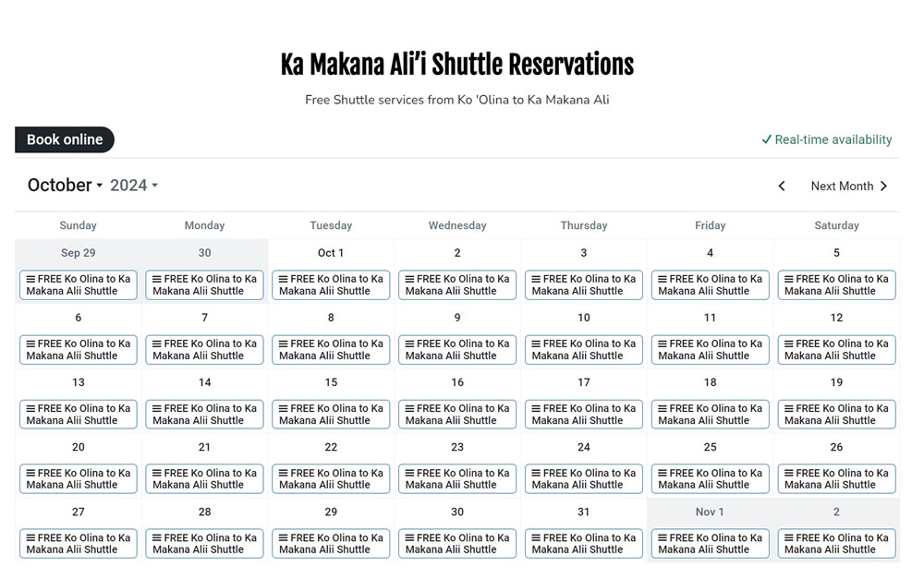The width and height of the screenshot is (924, 579).
Task: Click the list icon on Sep 29 shuttle
Action: pyautogui.click(x=30, y=279)
